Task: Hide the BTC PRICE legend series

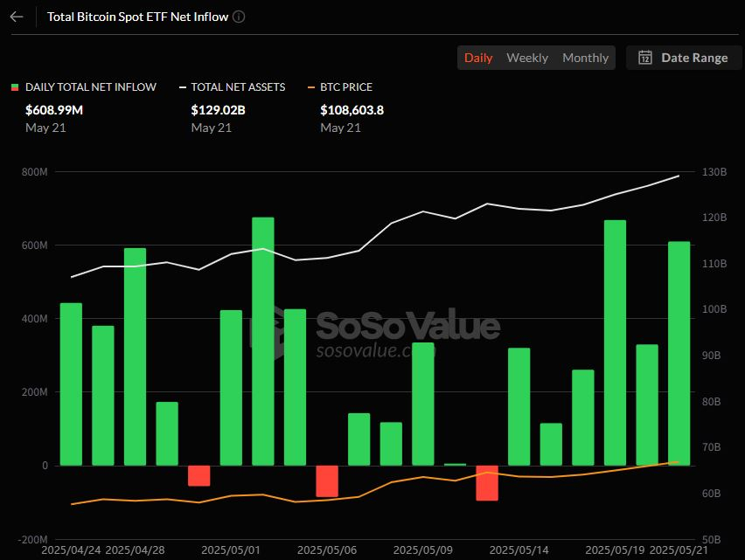Action: (x=346, y=87)
